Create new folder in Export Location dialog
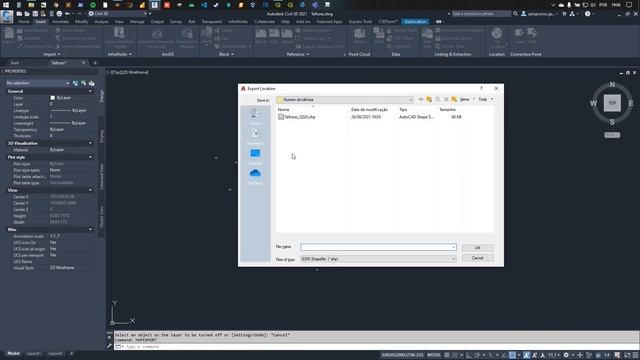 (454, 100)
